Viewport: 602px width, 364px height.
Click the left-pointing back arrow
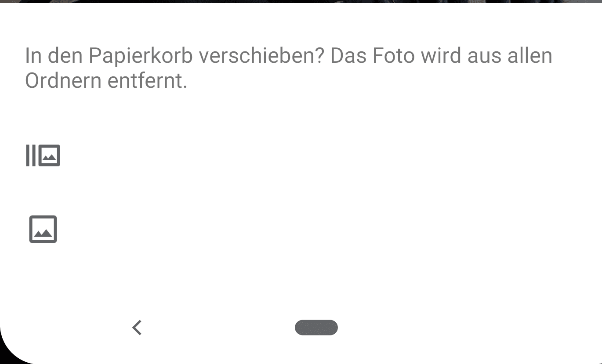[x=137, y=328]
